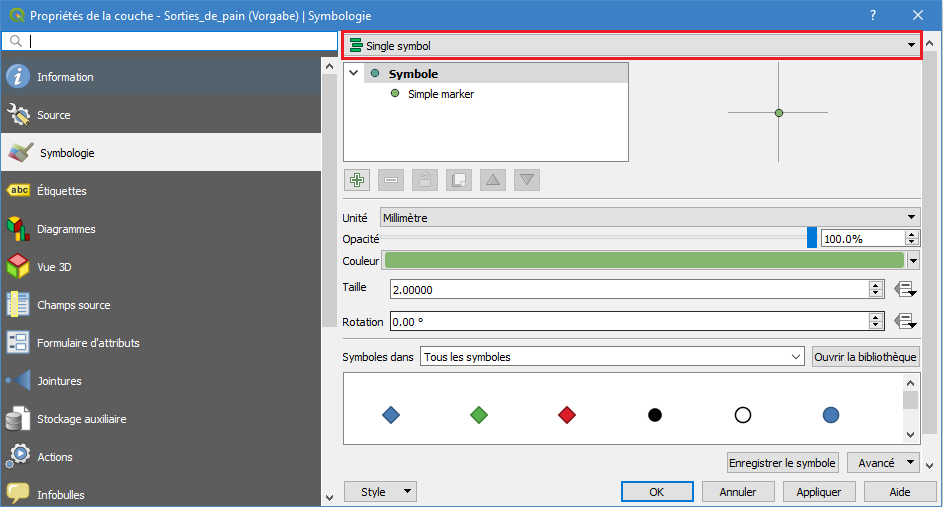The width and height of the screenshot is (943, 507).
Task: Open help with the Aide button
Action: [x=900, y=491]
